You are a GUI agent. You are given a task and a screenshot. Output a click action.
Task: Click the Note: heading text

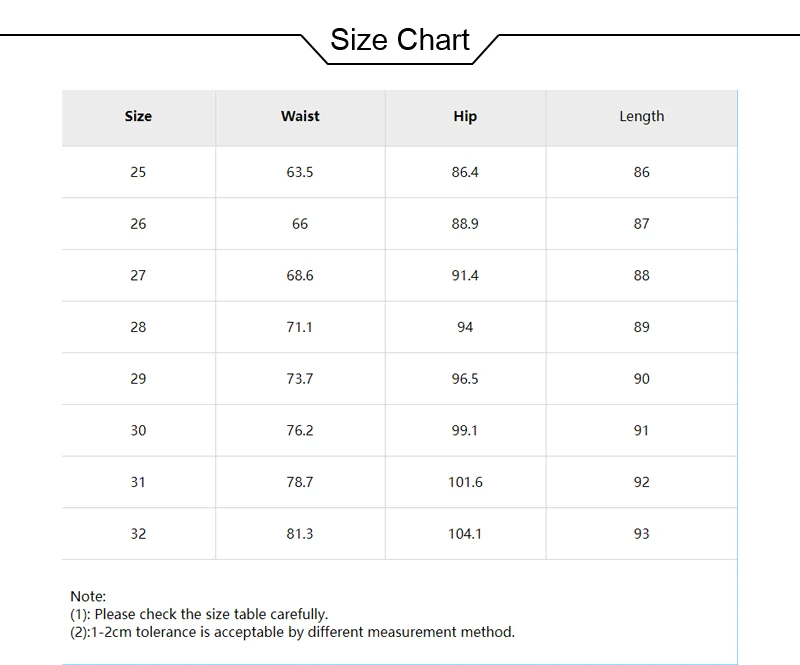point(88,596)
